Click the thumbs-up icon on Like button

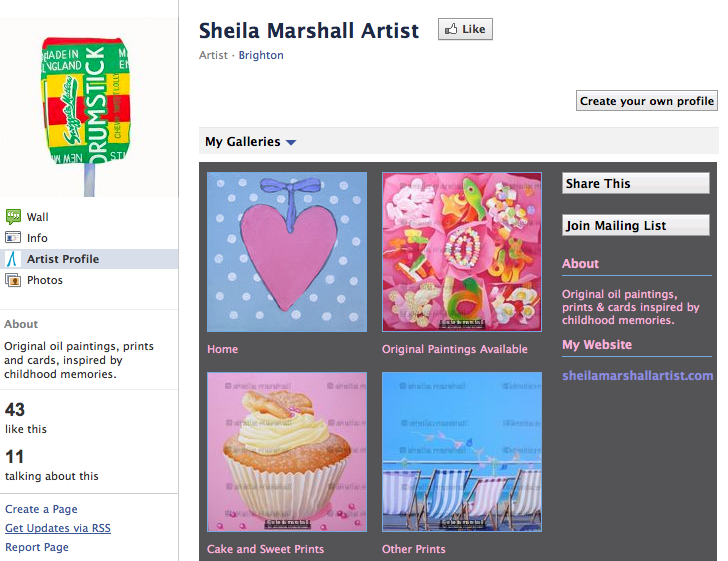[451, 29]
